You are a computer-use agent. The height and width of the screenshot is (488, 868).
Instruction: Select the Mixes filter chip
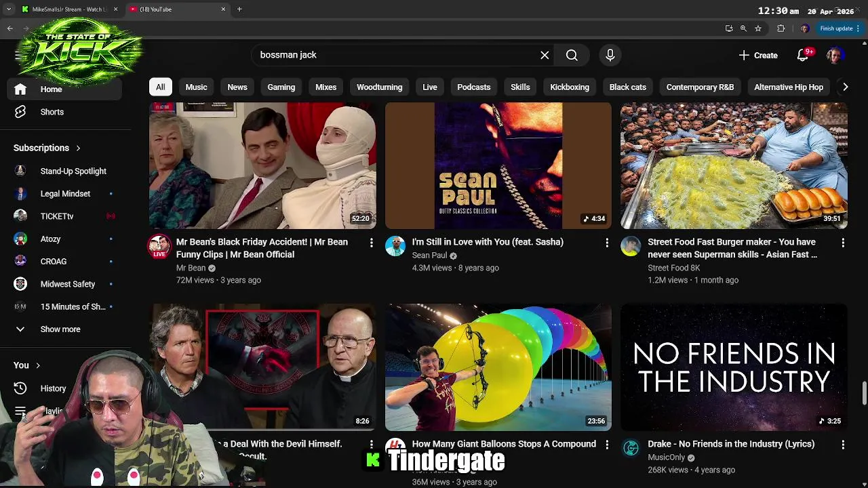pyautogui.click(x=325, y=87)
